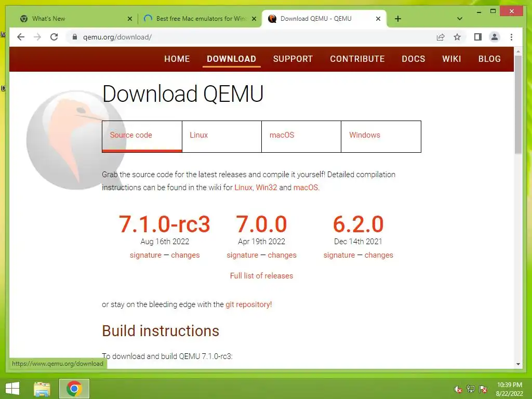
Task: Open DOCS in the QEMU navigation
Action: pyautogui.click(x=413, y=59)
